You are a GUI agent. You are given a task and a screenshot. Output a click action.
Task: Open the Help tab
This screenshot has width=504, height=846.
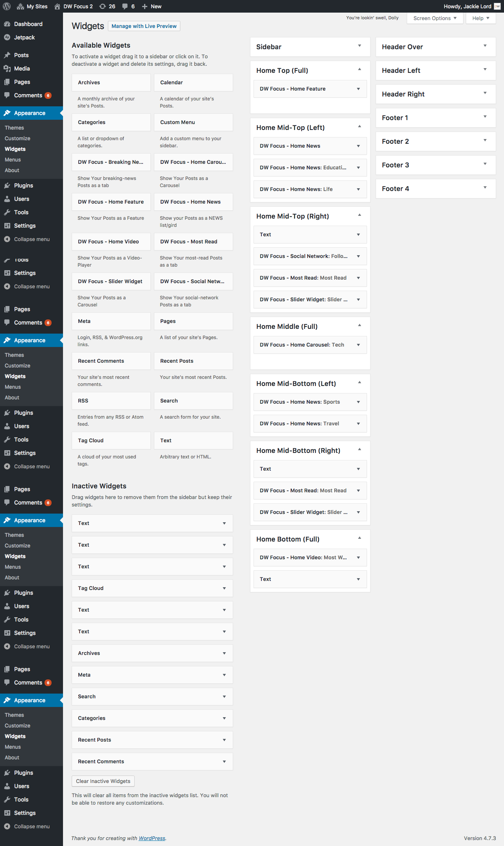[x=481, y=18]
